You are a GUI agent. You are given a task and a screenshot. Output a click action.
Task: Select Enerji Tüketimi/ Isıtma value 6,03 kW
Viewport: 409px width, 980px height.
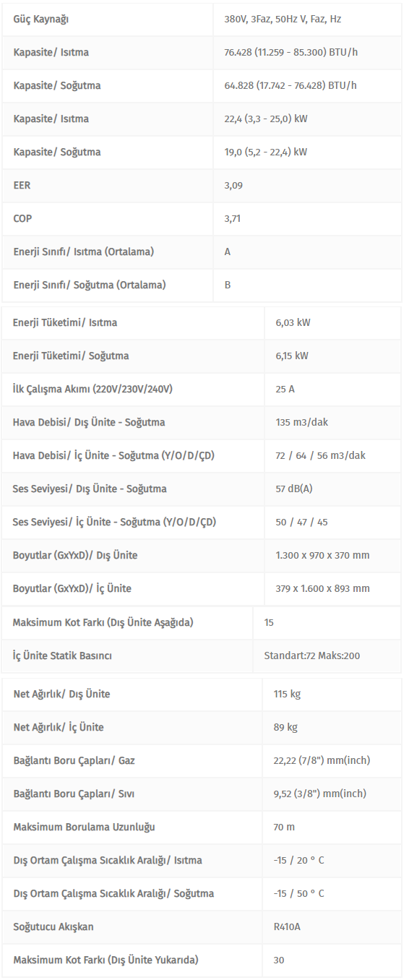click(x=293, y=323)
